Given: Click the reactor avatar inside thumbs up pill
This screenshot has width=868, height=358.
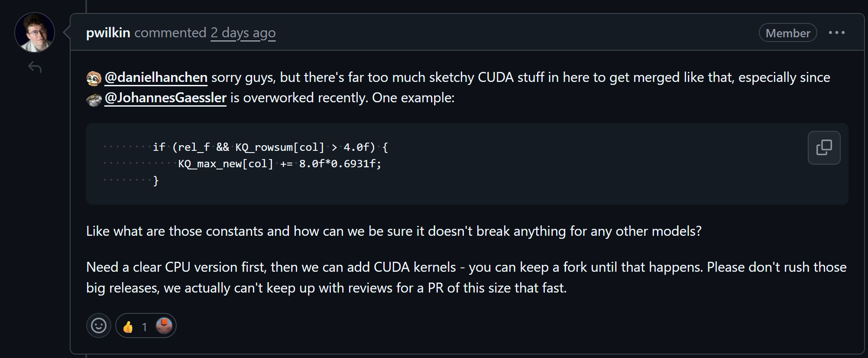Looking at the screenshot, I should (164, 325).
